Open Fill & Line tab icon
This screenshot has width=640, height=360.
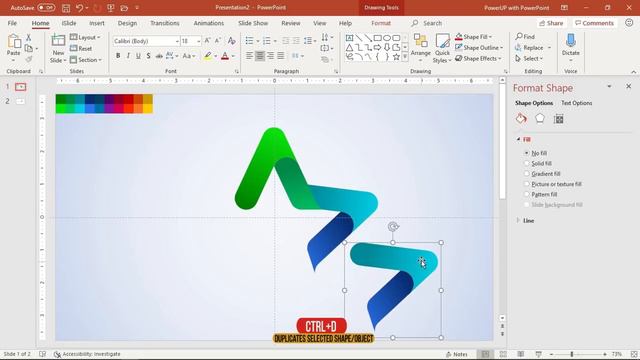point(521,119)
